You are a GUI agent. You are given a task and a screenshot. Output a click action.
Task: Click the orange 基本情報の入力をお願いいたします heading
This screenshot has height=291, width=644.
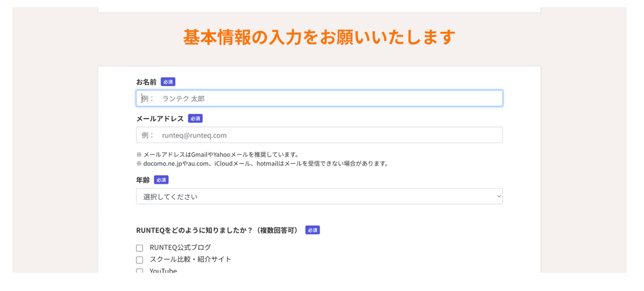pyautogui.click(x=319, y=37)
